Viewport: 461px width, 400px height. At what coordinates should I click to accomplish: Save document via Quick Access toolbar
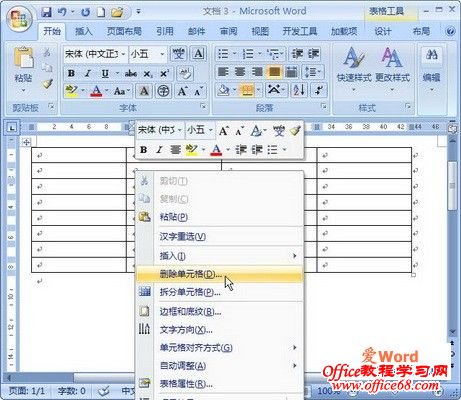coord(47,12)
